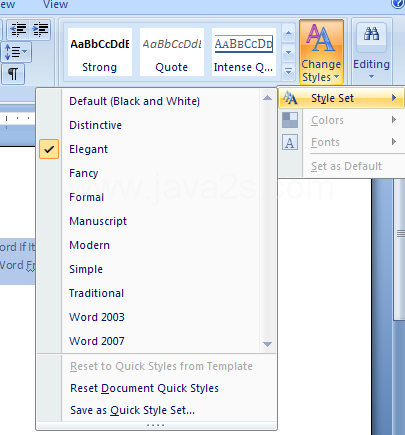Click the Increase Indent icon
405x435 pixels.
tap(40, 30)
